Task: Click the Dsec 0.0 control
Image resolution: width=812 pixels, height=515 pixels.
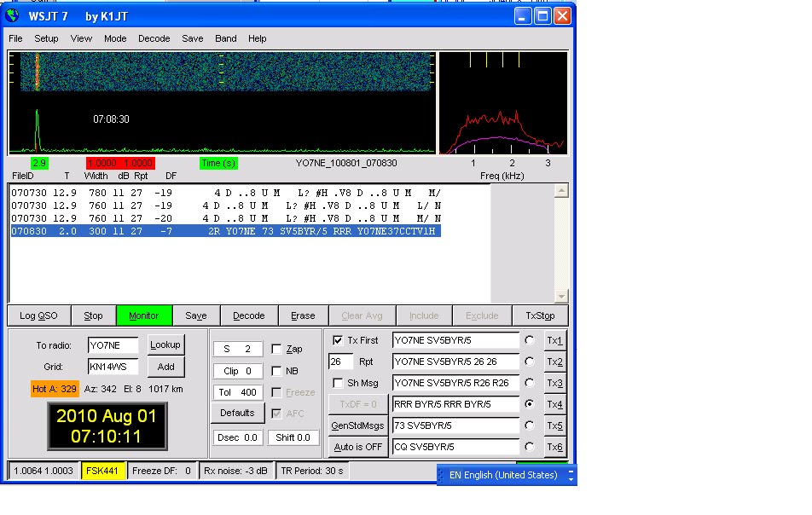Action: (237, 437)
